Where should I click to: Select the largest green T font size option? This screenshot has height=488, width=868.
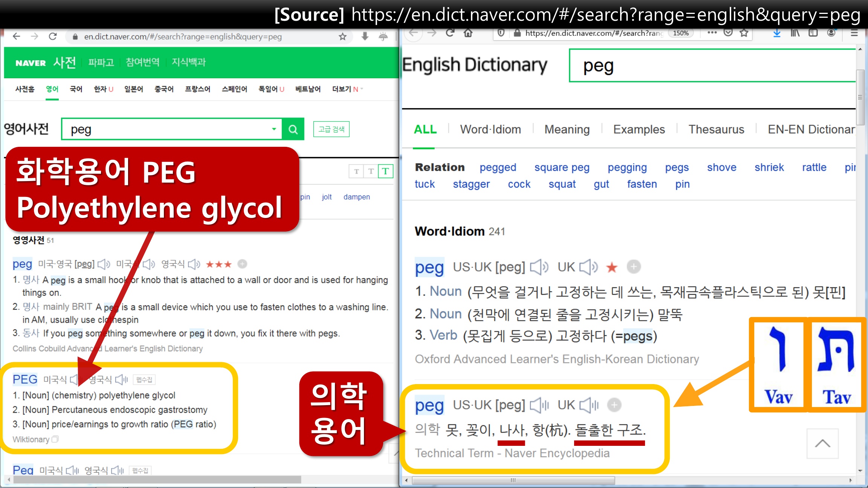tap(386, 172)
